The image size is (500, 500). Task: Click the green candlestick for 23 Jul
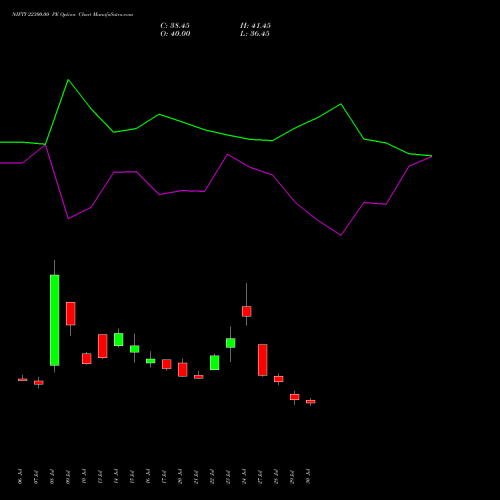[x=231, y=343]
